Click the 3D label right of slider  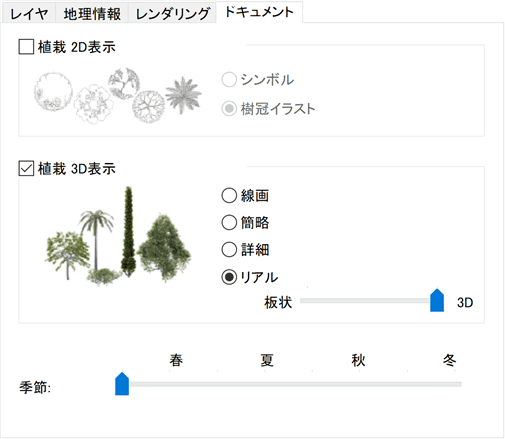pyautogui.click(x=465, y=302)
